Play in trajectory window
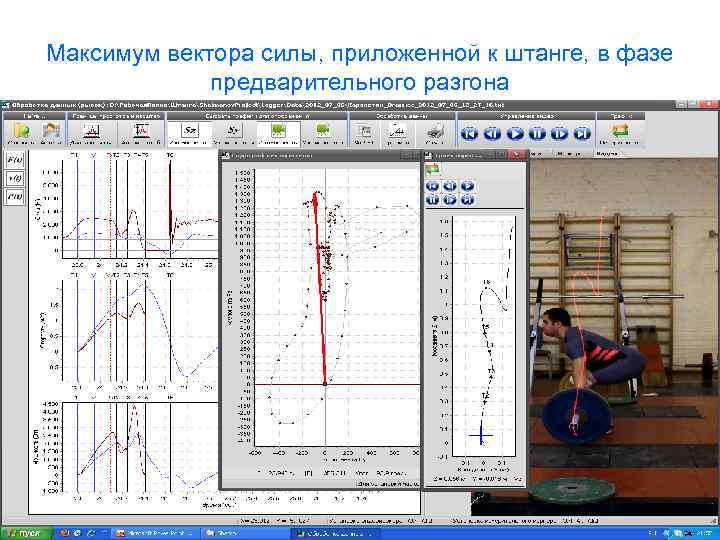Screen dimensions: 720x540 tap(467, 186)
